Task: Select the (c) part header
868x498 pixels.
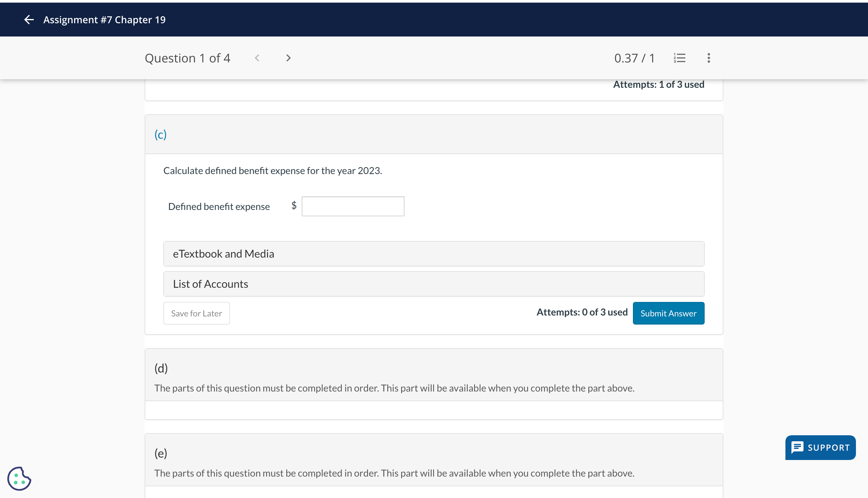Action: (x=161, y=135)
